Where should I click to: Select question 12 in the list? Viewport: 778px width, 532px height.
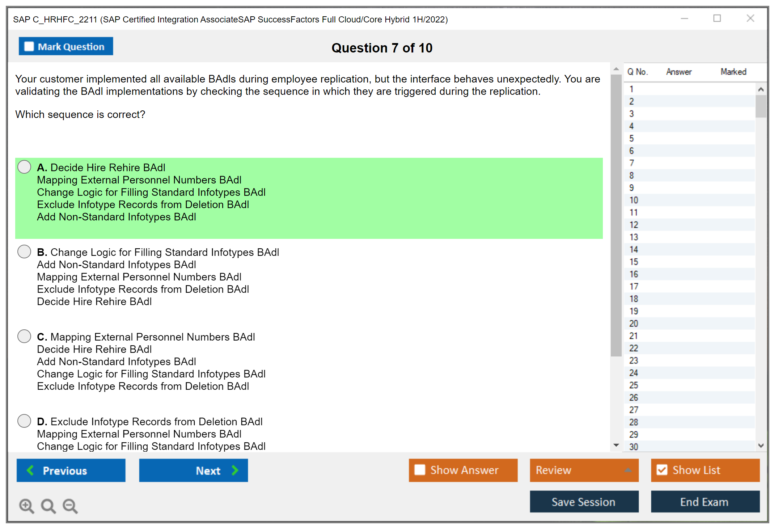(634, 225)
